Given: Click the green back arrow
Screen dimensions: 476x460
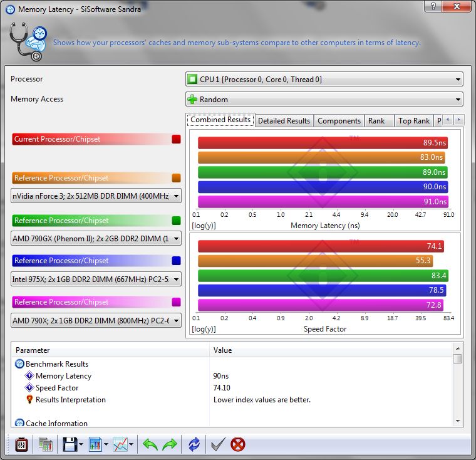Looking at the screenshot, I should click(x=150, y=444).
